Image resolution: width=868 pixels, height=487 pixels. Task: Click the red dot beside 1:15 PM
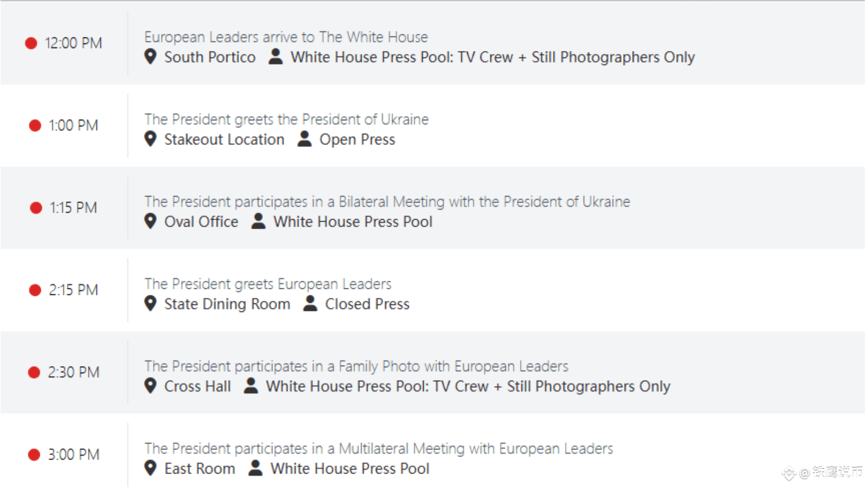(36, 208)
